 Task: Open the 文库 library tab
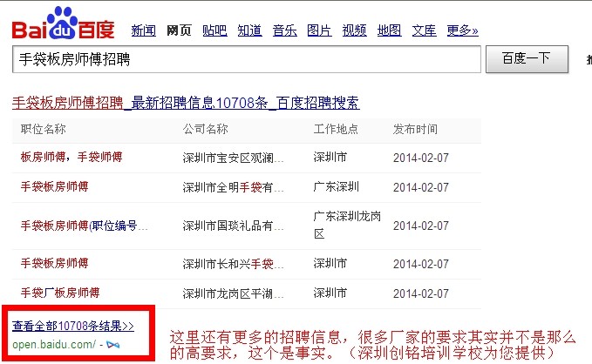(x=424, y=30)
